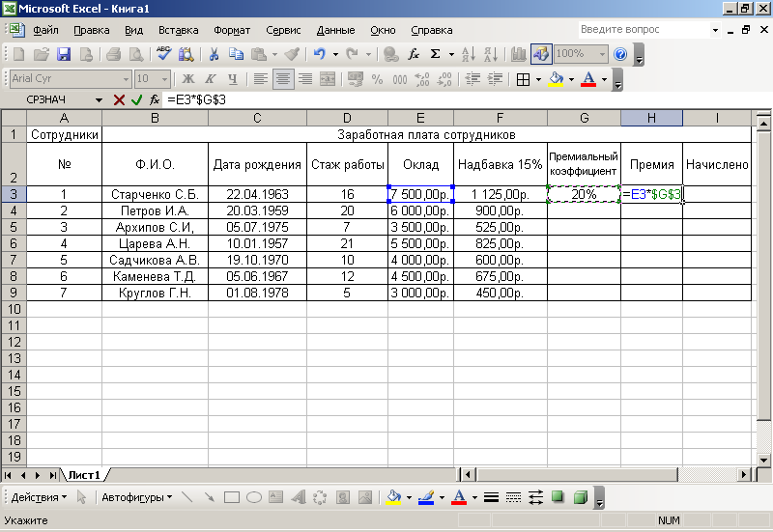This screenshot has width=773, height=532.
Task: Click the Copy icon
Action: pyautogui.click(x=236, y=54)
